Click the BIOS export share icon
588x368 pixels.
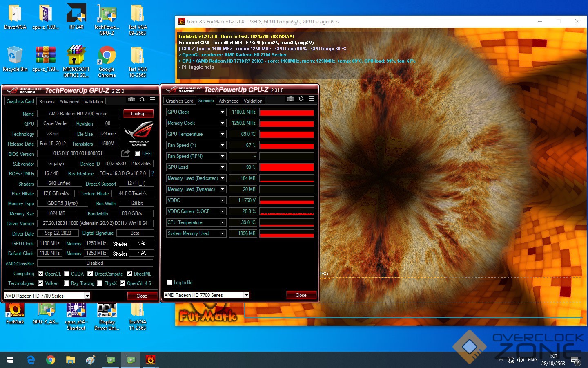click(125, 153)
